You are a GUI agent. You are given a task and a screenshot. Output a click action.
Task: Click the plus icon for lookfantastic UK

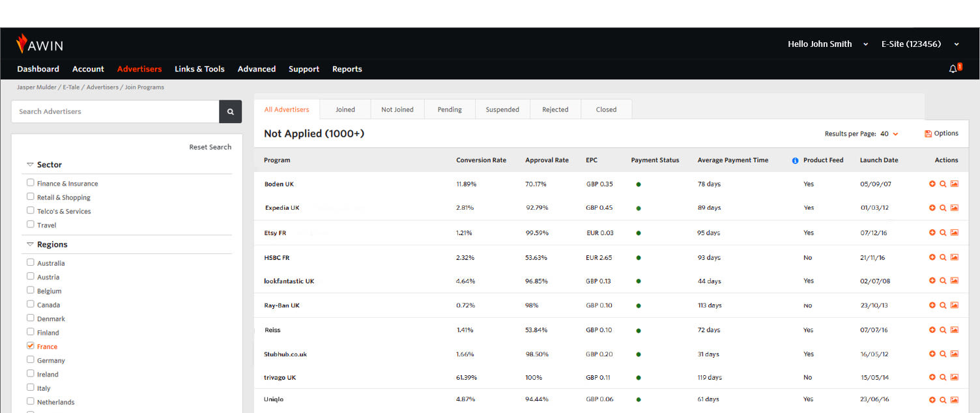[x=932, y=281]
